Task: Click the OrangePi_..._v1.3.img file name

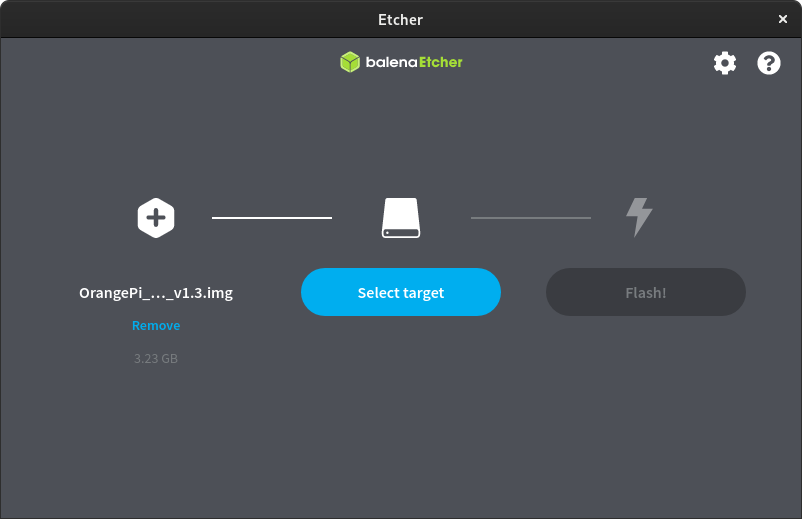Action: [156, 293]
